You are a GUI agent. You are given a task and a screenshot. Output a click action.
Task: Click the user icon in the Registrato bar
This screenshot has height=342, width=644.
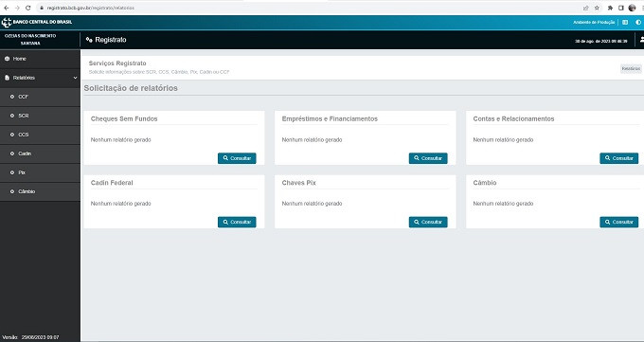click(x=642, y=40)
